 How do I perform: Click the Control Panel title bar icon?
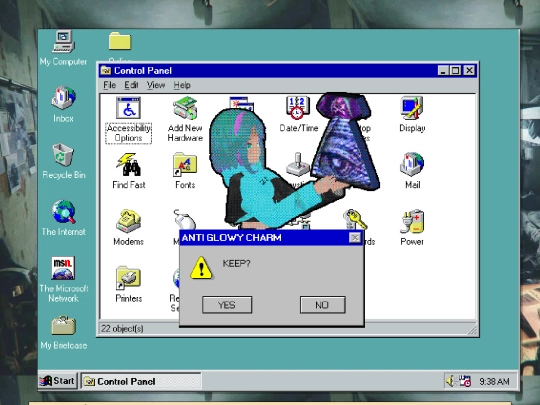click(106, 71)
